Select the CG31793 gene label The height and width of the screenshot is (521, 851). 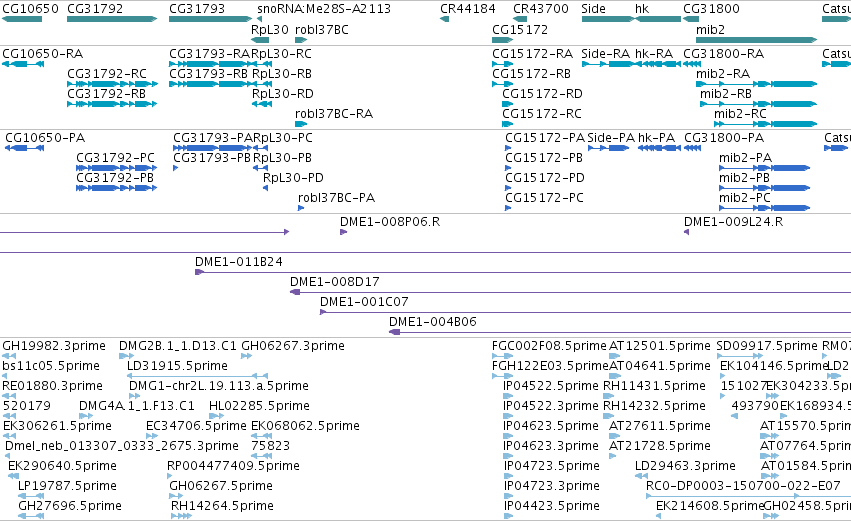click(197, 9)
